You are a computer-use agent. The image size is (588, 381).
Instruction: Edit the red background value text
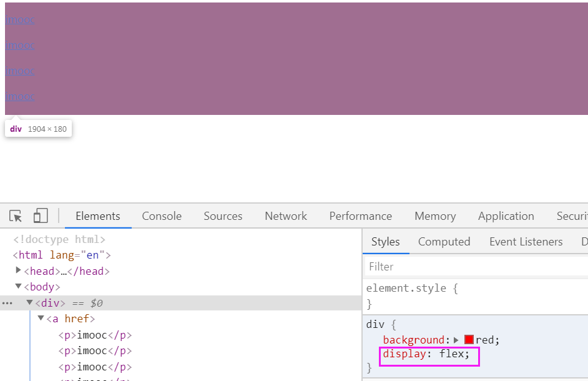[x=485, y=340]
